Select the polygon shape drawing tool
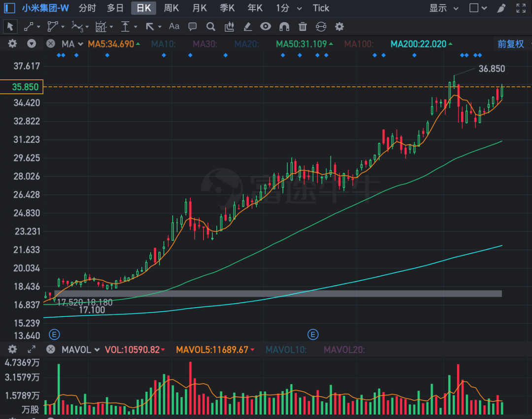This screenshot has height=419, width=532. 52,27
